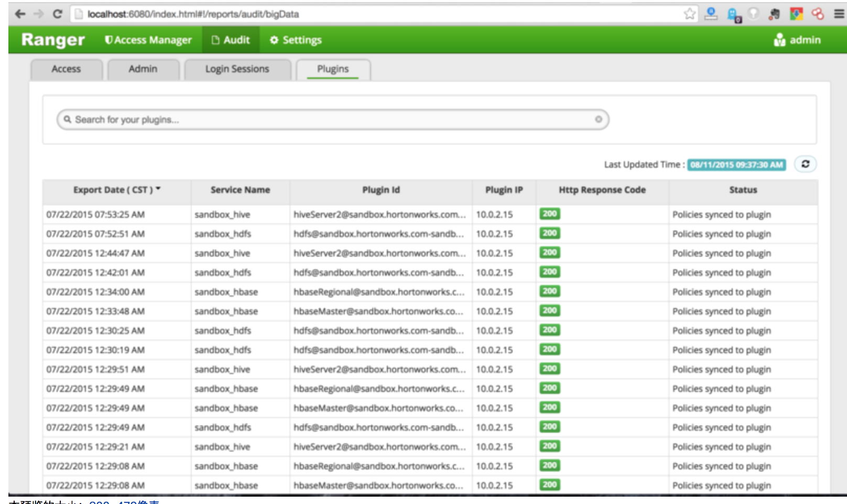This screenshot has width=847, height=504.
Task: Click the Search for your plugins field
Action: [x=330, y=119]
